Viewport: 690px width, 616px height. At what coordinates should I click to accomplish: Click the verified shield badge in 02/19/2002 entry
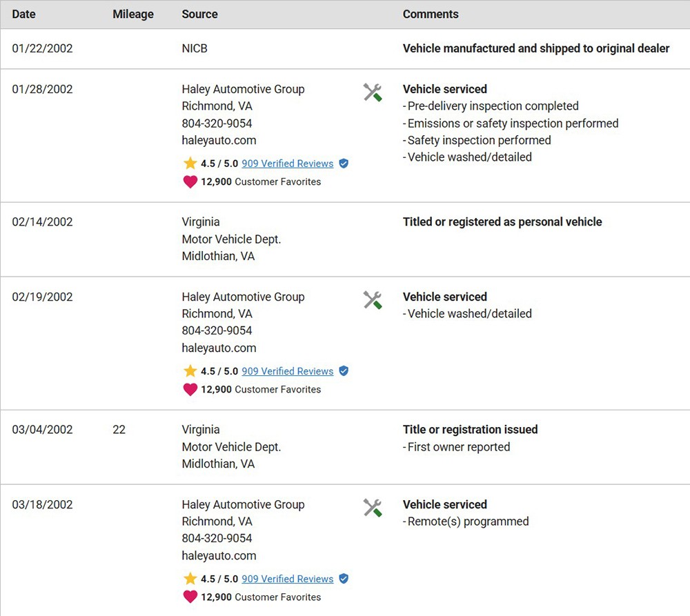[344, 371]
